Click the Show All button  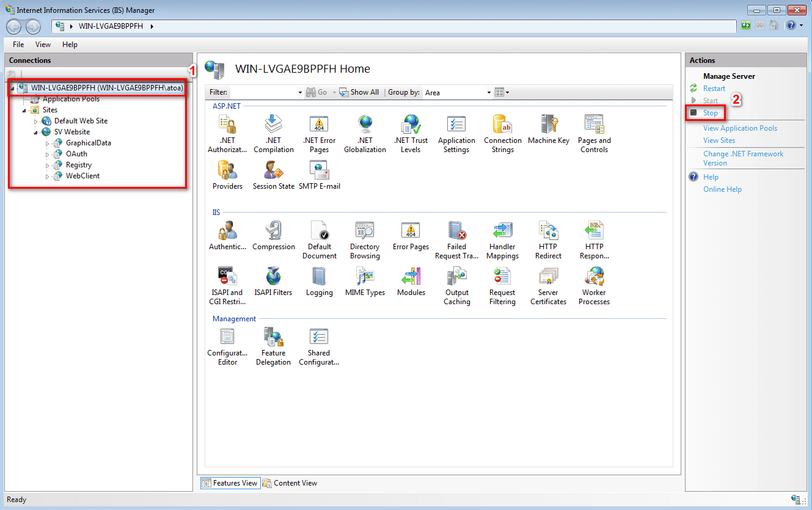[359, 92]
